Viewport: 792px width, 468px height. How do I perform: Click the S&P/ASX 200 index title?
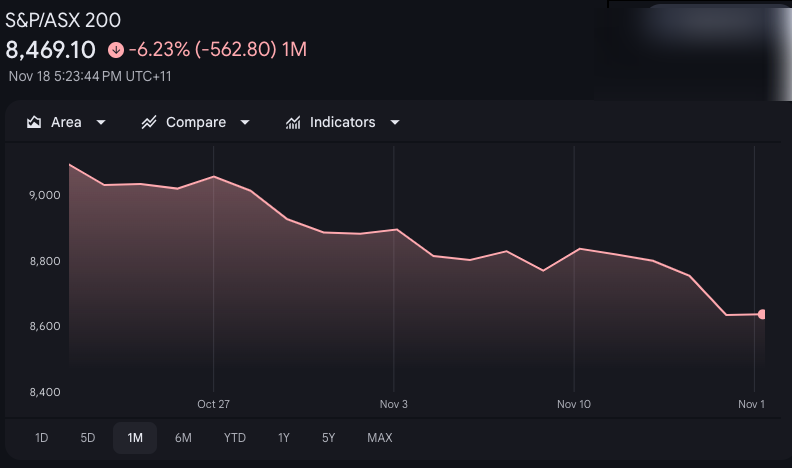click(x=64, y=19)
